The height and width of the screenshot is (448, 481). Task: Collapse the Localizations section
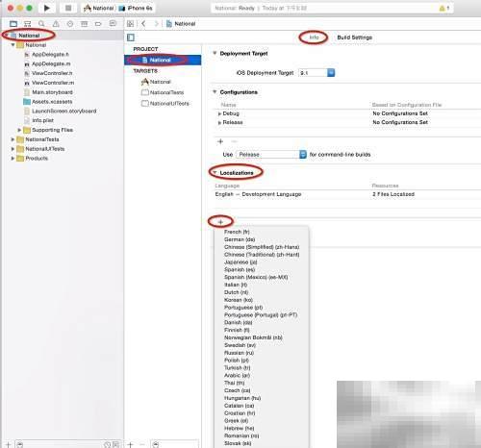[215, 173]
